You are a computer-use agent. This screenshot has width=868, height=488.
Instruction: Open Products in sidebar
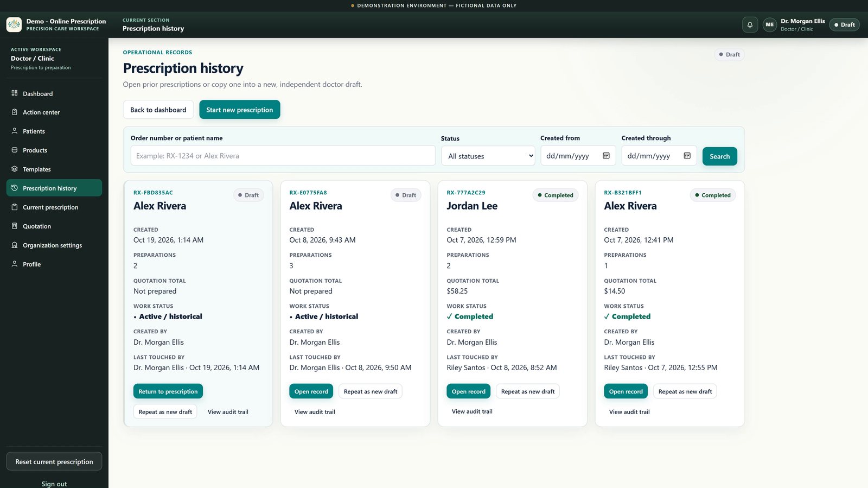(54, 150)
